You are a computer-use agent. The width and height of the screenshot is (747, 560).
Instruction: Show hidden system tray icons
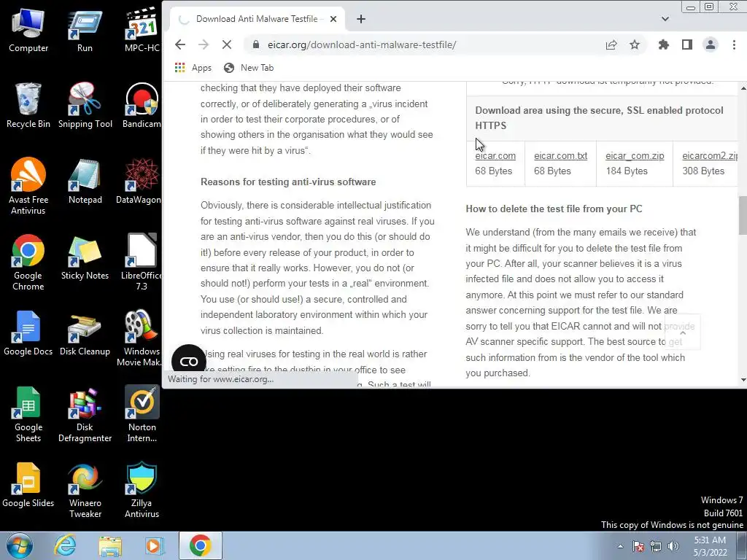(620, 546)
